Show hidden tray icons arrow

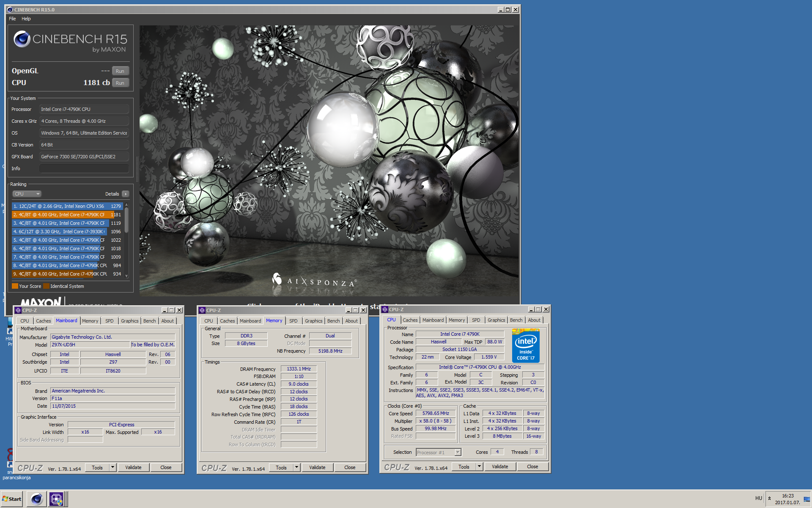pyautogui.click(x=769, y=498)
